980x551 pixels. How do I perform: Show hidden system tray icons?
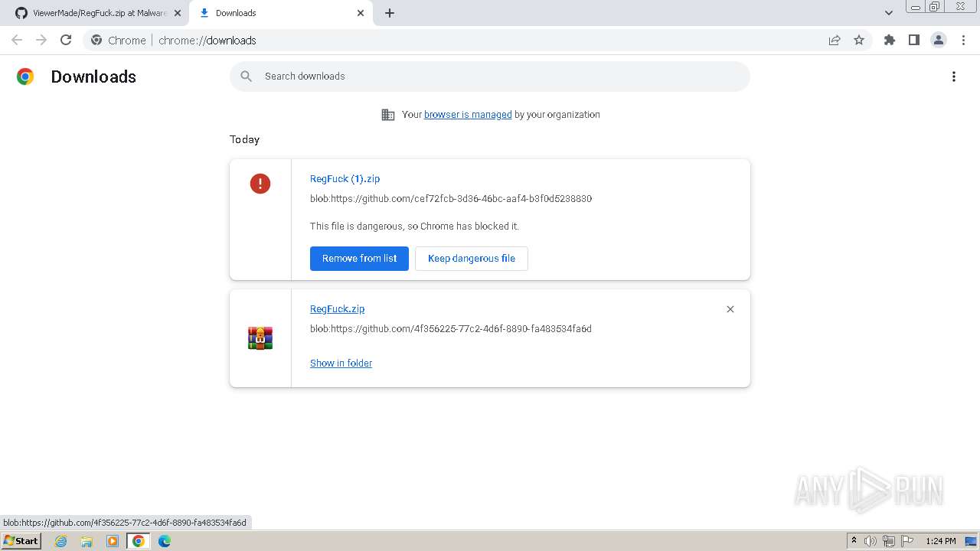click(854, 541)
